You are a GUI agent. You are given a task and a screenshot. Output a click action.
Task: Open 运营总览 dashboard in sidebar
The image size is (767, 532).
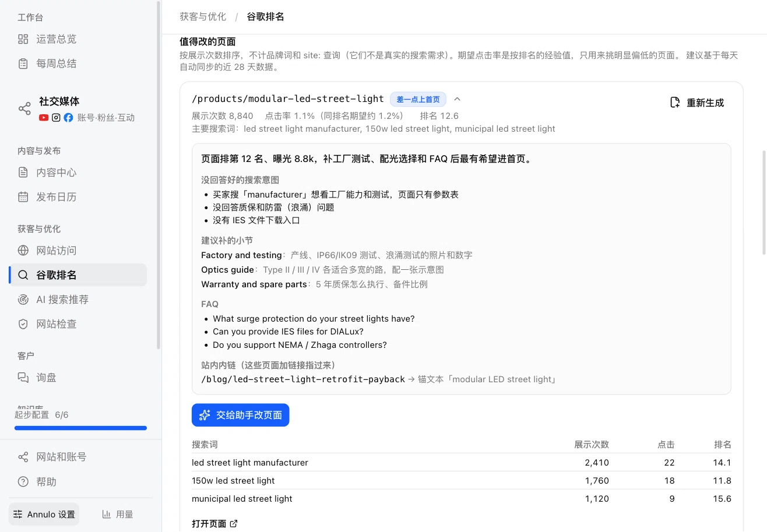click(78, 39)
